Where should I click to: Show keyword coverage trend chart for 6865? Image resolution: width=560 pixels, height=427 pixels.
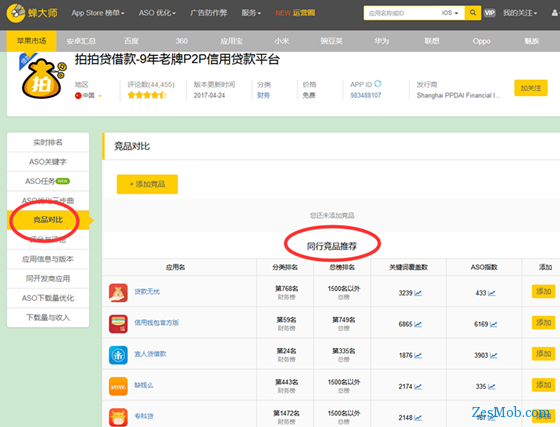click(x=418, y=324)
